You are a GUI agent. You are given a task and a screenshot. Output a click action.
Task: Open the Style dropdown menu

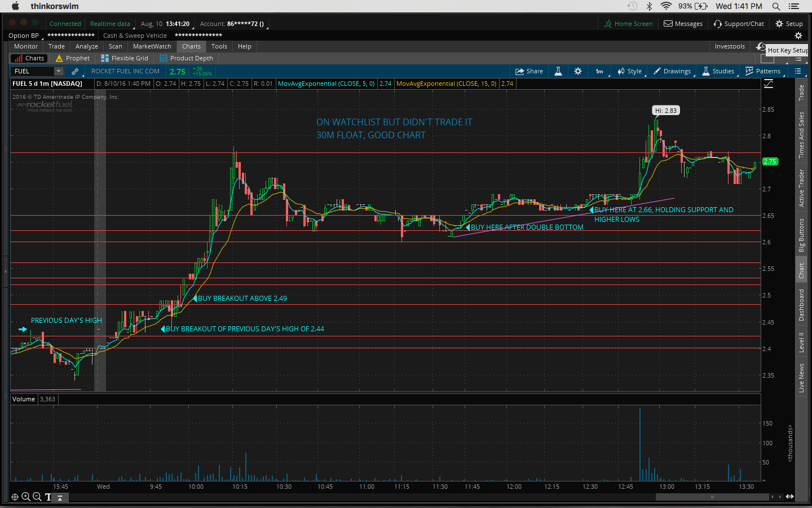pyautogui.click(x=630, y=71)
